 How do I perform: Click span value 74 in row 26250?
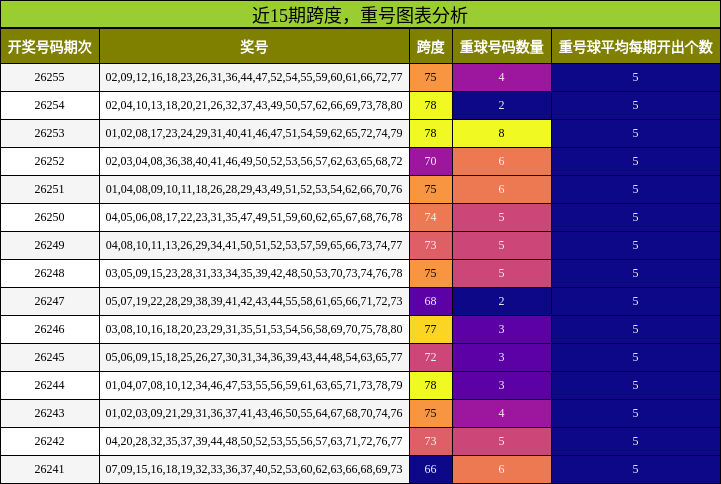click(431, 217)
